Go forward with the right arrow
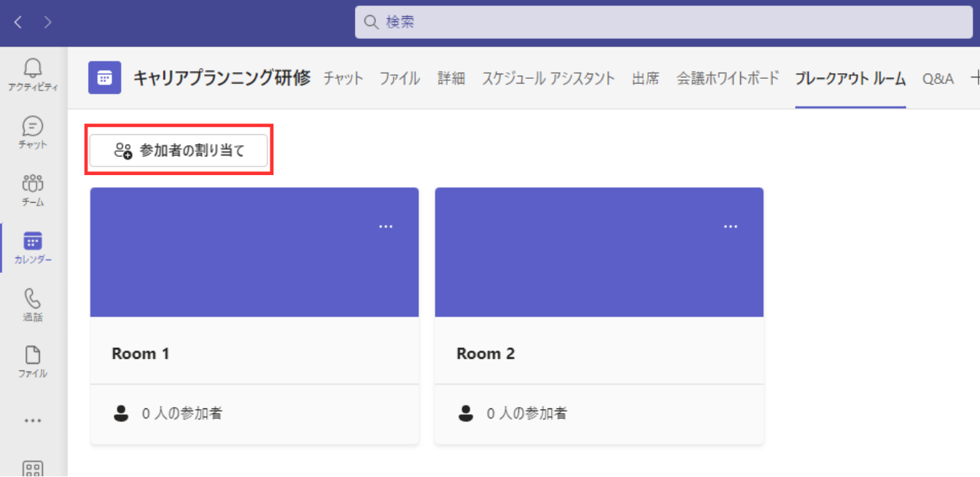The height and width of the screenshot is (477, 980). click(x=48, y=23)
